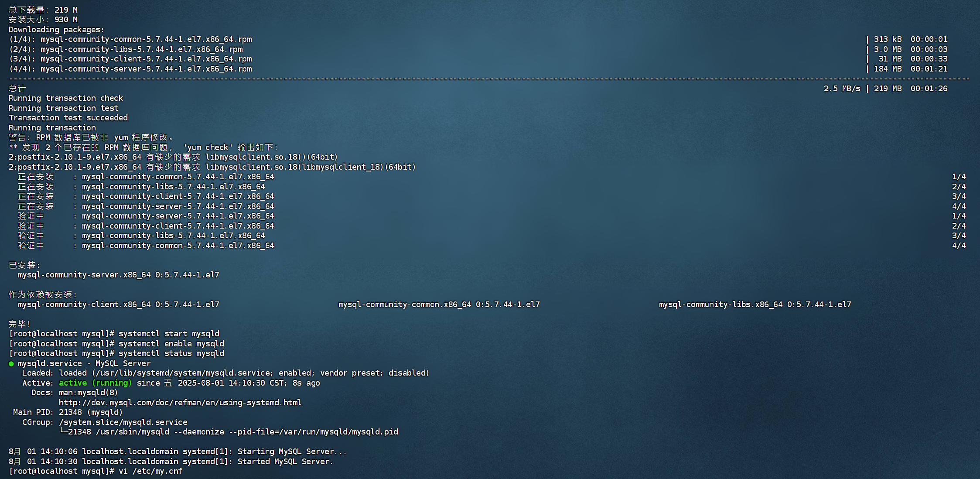The image size is (980, 479).
Task: Click the '313 kB' download size value
Action: pyautogui.click(x=888, y=39)
